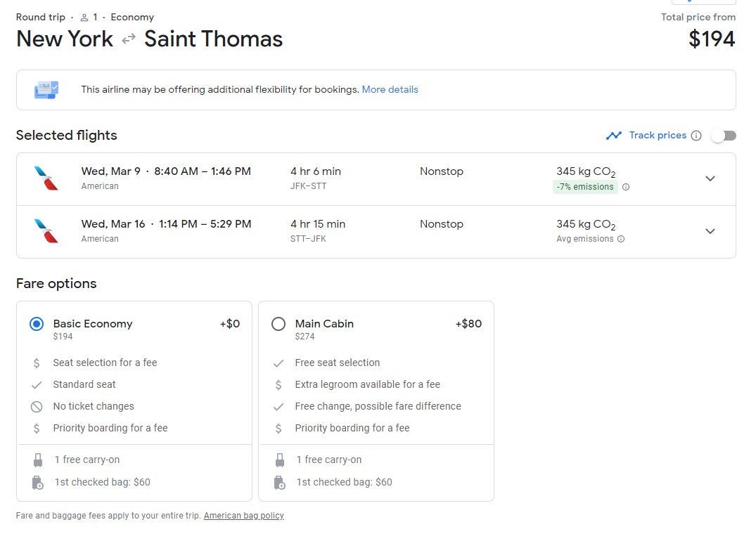
Task: Open the More details link
Action: [x=390, y=90]
